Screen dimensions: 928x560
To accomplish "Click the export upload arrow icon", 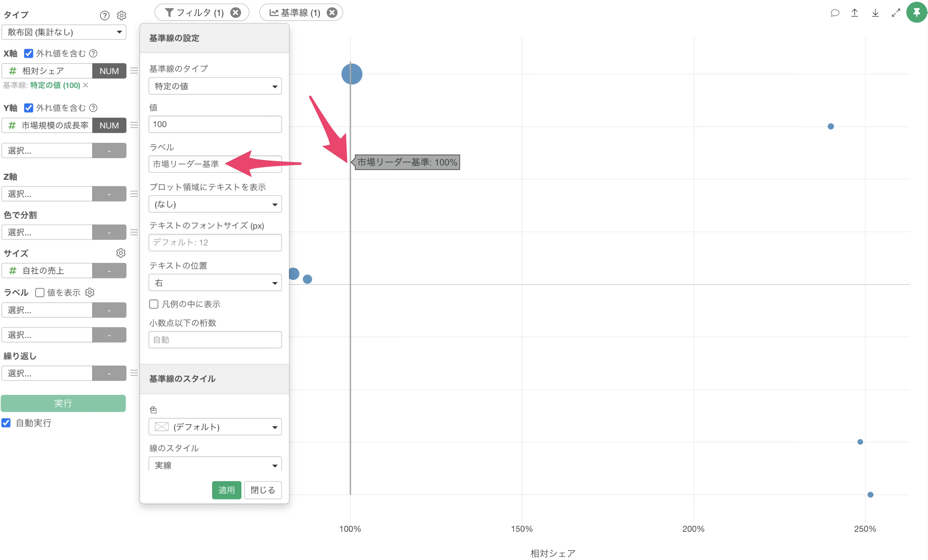I will [x=855, y=13].
